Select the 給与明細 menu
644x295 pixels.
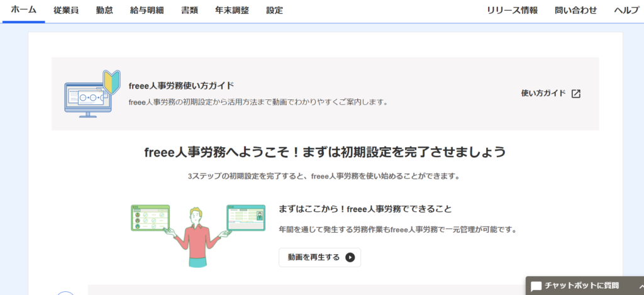coord(147,11)
